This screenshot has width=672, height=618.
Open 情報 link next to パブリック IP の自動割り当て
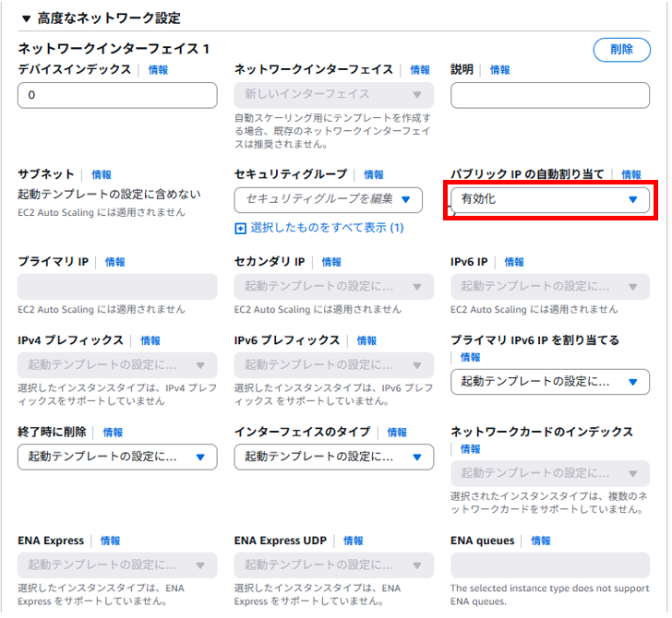(631, 174)
